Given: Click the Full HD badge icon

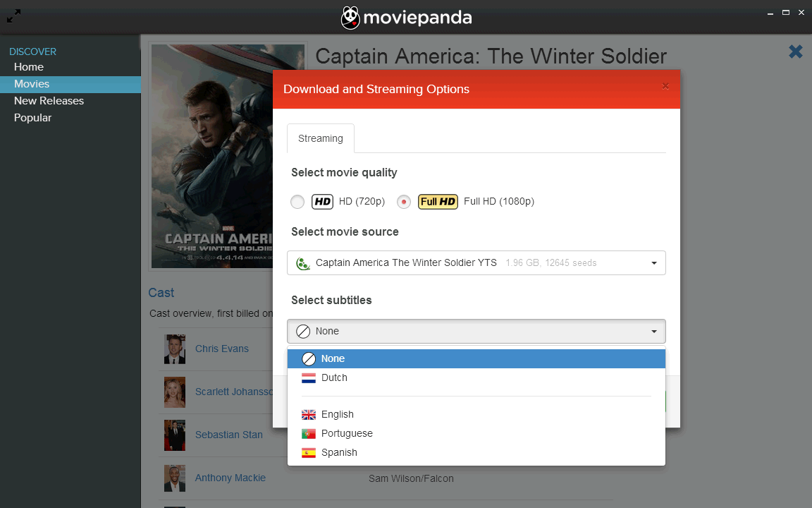Looking at the screenshot, I should point(438,202).
